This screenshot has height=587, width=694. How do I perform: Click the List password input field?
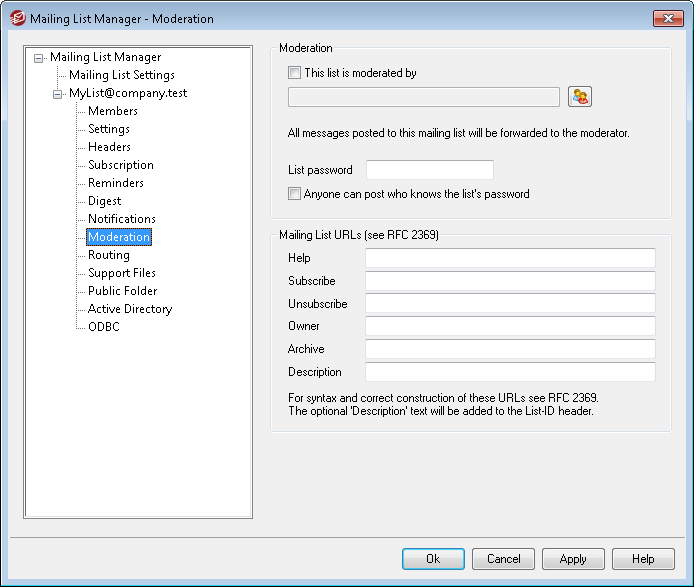tap(429, 170)
